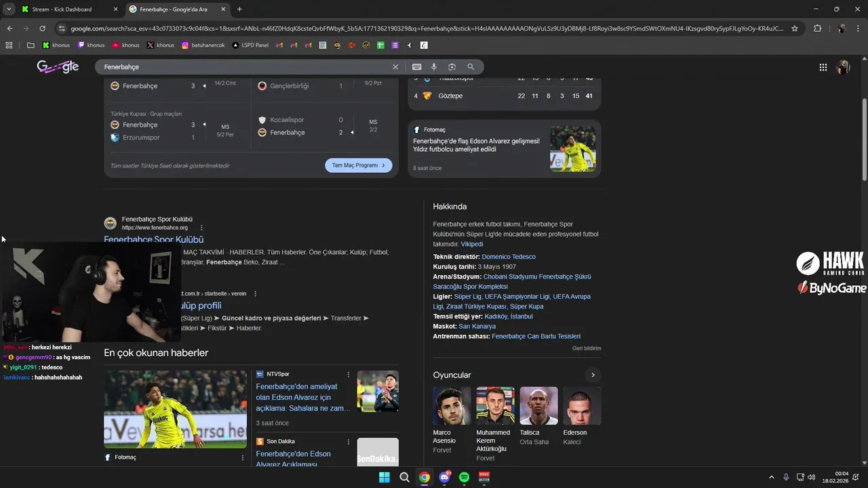868x488 pixels.
Task: Open the bookmarks folder icon
Action: (x=31, y=45)
